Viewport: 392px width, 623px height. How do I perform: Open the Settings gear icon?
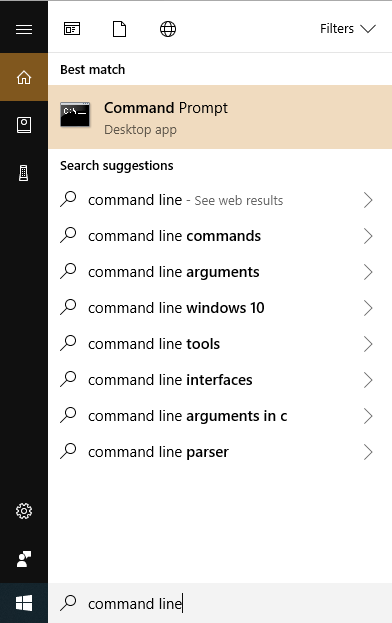pyautogui.click(x=24, y=511)
